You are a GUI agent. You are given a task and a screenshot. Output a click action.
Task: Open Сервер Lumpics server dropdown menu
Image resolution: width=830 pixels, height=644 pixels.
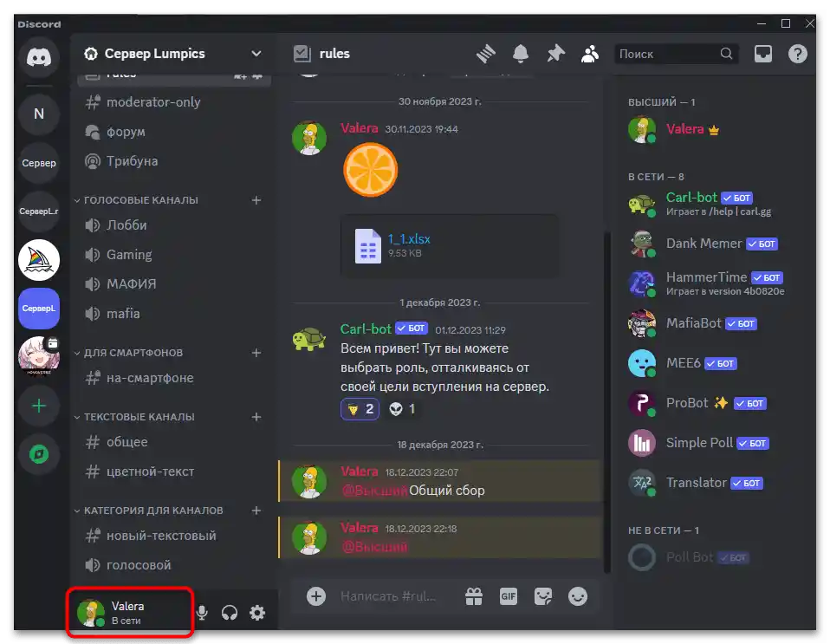(174, 54)
